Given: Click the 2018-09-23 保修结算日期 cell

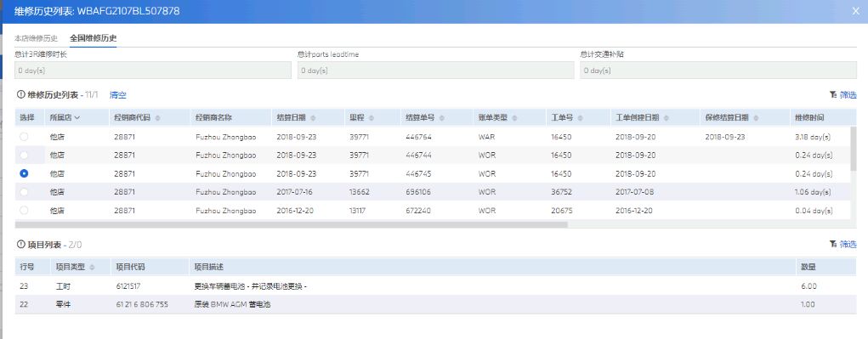Looking at the screenshot, I should pos(725,137).
